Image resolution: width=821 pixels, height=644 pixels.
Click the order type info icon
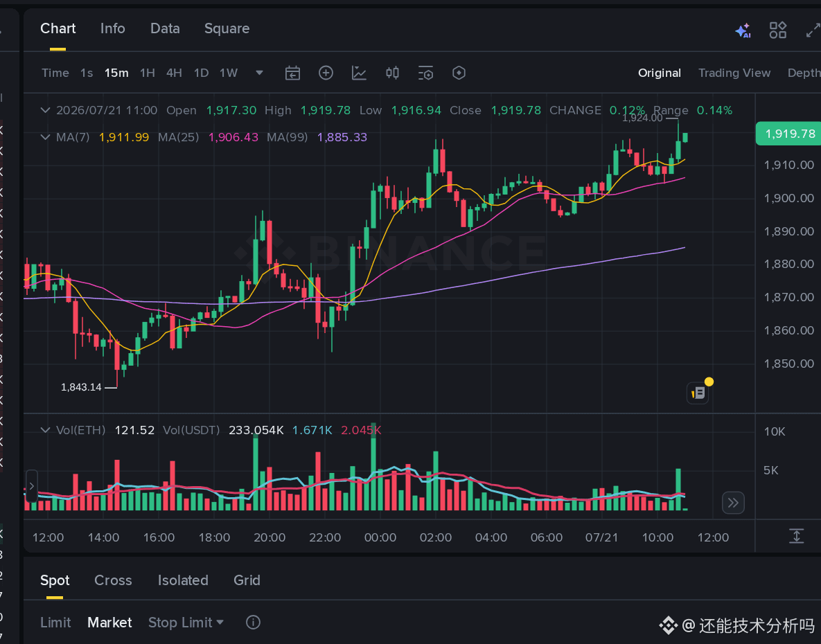tap(253, 622)
